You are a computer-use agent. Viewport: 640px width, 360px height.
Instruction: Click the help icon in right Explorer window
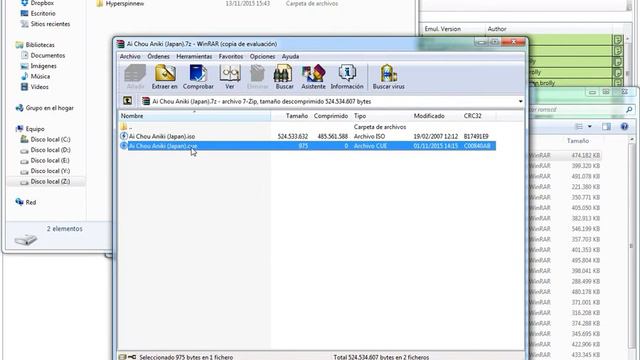click(x=624, y=127)
